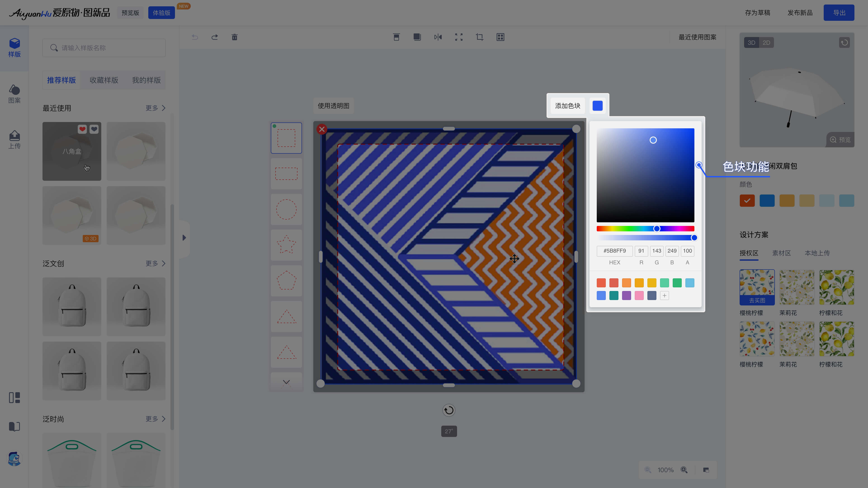
Task: Switch to 收藏样版 tab
Action: 104,80
